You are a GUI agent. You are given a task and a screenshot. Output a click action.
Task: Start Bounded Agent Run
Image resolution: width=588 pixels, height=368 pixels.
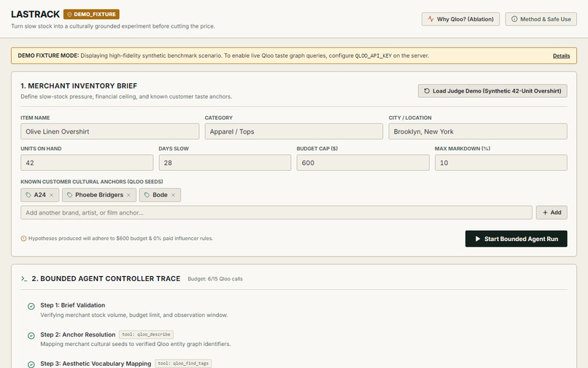(x=516, y=239)
